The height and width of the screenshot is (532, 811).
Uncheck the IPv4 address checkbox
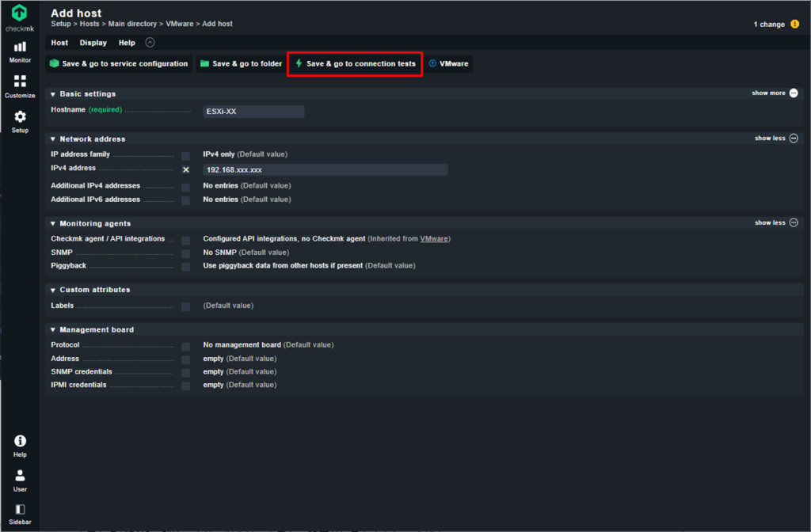(185, 169)
